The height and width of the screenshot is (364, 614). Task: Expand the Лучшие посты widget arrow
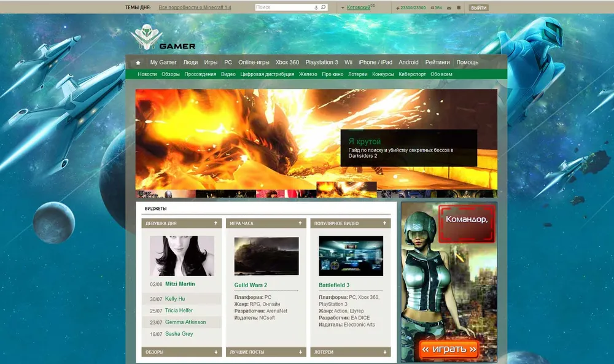(300, 352)
